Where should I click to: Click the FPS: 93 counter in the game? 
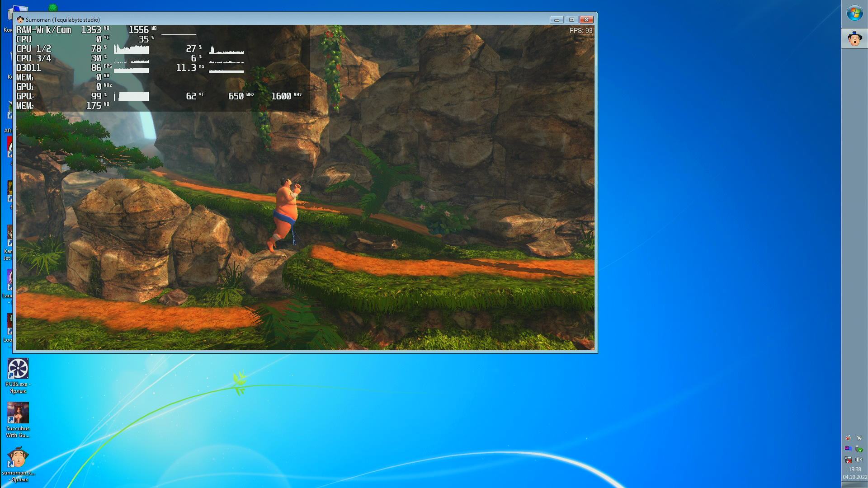point(580,31)
